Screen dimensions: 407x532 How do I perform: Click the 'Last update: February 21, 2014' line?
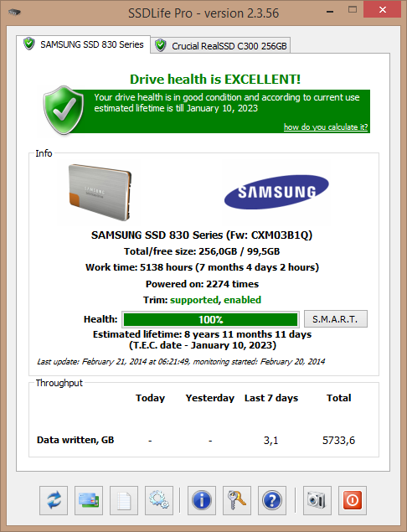tap(181, 362)
